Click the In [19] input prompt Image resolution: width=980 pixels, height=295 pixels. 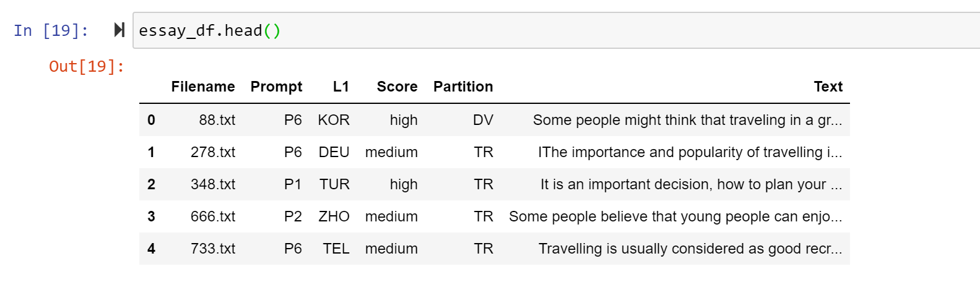tap(51, 30)
